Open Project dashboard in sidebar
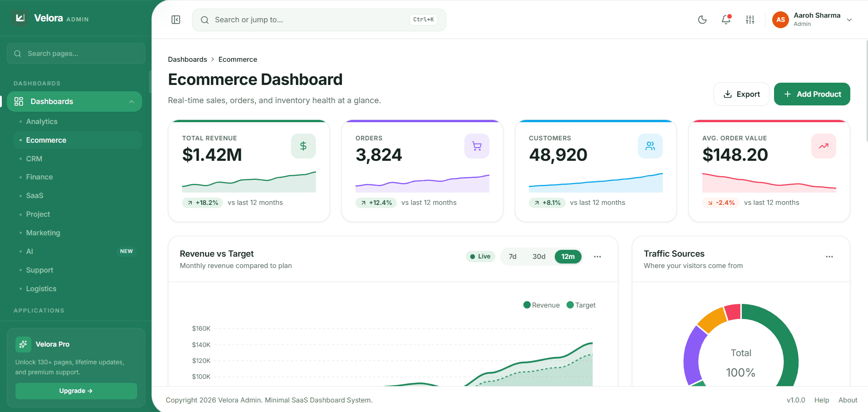The width and height of the screenshot is (868, 412). (78, 214)
